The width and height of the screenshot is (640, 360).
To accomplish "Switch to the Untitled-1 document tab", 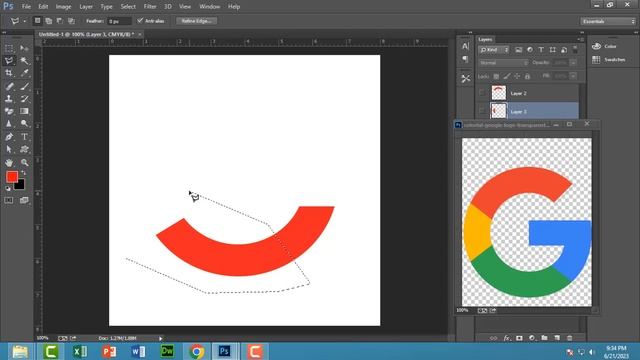I will pyautogui.click(x=86, y=34).
